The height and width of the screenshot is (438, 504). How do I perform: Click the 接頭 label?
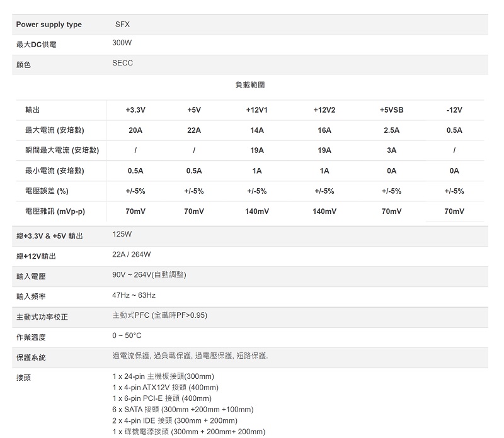(x=23, y=378)
